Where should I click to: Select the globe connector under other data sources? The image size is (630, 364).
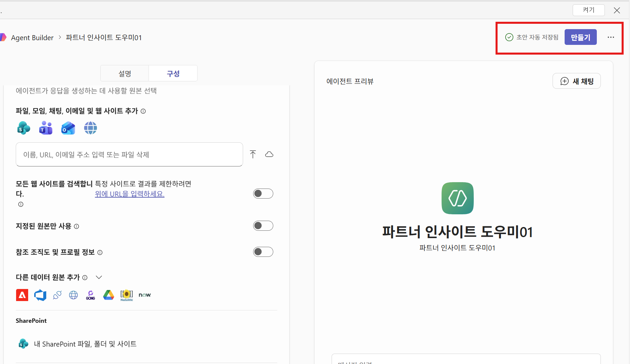click(x=73, y=295)
